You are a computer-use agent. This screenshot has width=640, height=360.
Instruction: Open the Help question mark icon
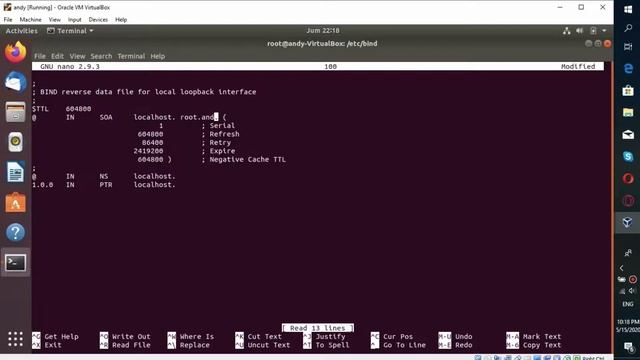16,233
